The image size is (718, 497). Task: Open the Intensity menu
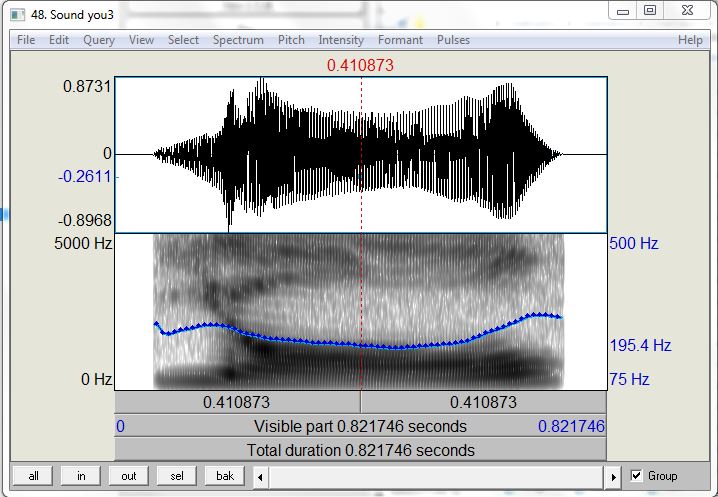341,40
